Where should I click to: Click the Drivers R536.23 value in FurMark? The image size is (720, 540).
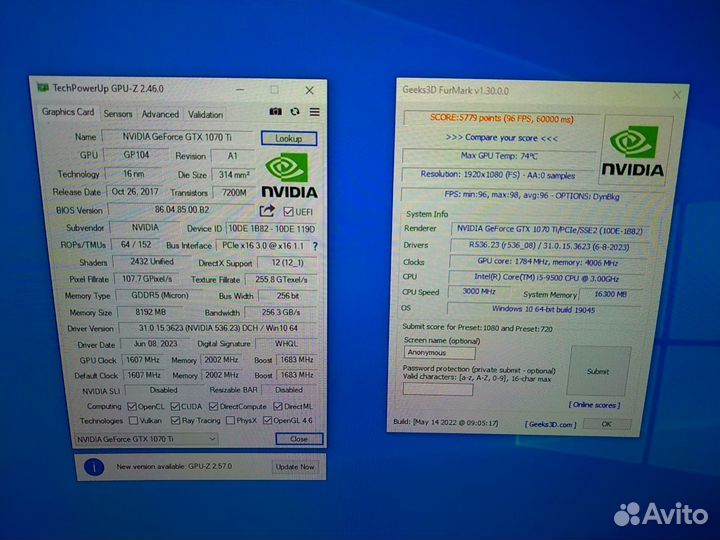pos(549,246)
